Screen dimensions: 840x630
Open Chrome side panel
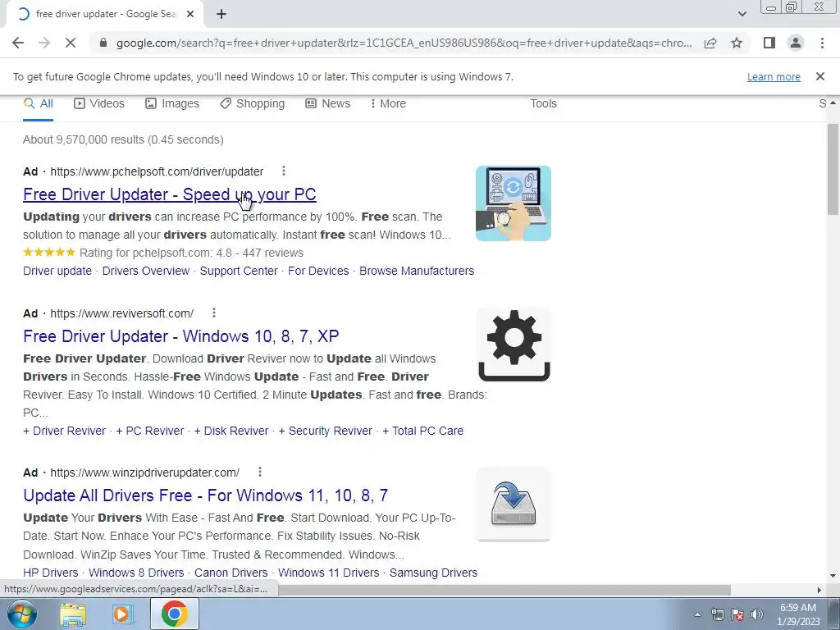[769, 43]
